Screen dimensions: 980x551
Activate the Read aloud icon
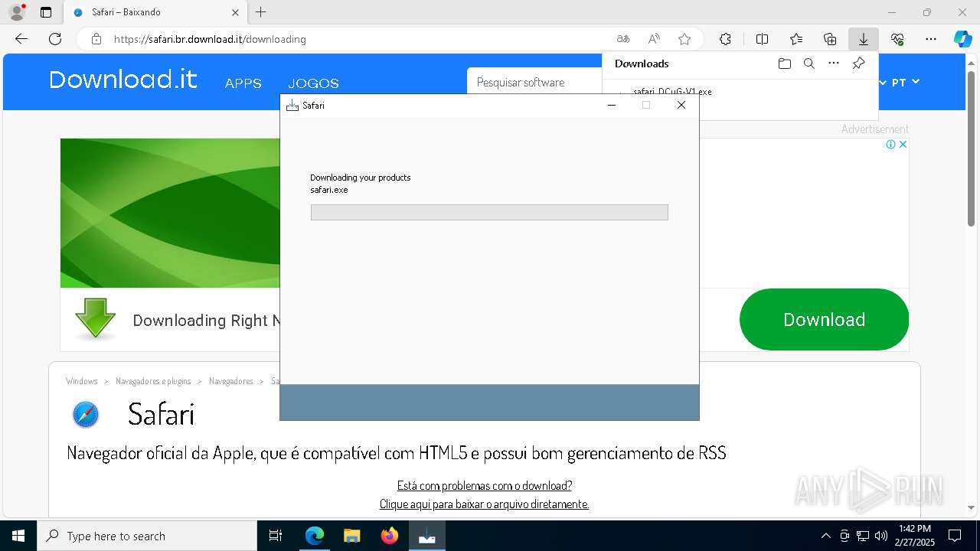point(654,39)
